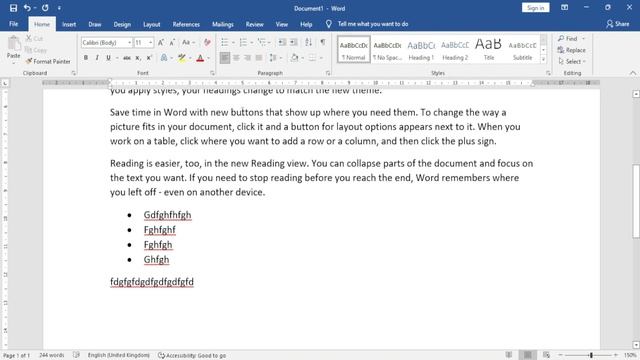
Task: Toggle Strikethrough formatting
Action: 127,58
